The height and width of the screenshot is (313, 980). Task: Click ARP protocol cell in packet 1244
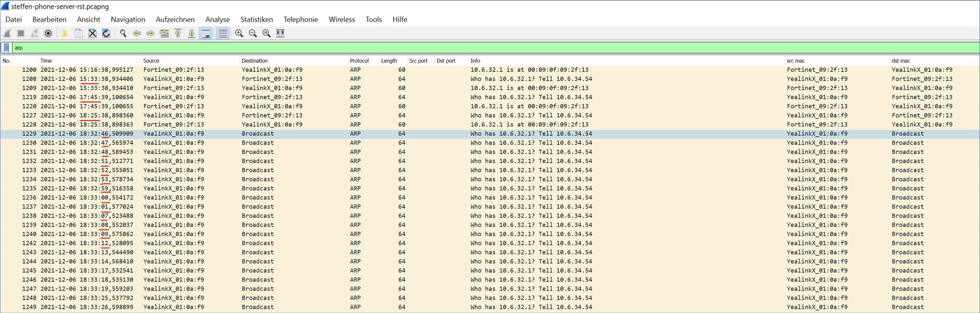coord(355,262)
